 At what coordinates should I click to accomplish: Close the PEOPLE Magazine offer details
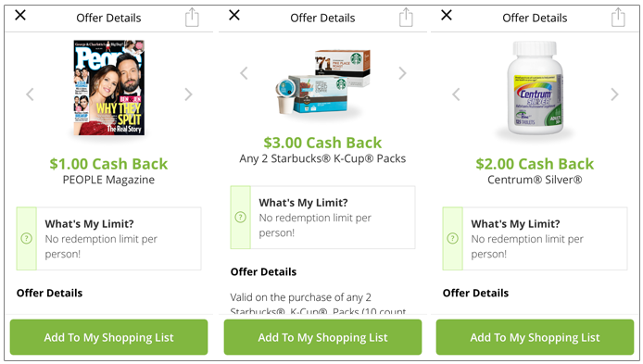point(20,16)
